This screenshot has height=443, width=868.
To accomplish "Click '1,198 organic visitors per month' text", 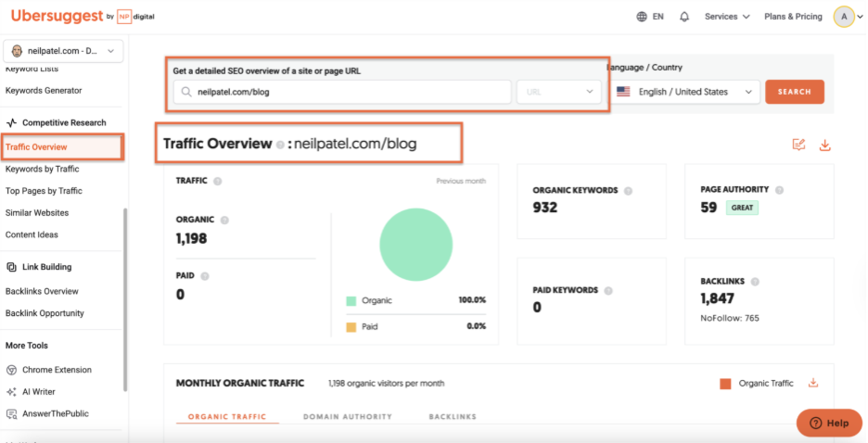I will [x=387, y=383].
